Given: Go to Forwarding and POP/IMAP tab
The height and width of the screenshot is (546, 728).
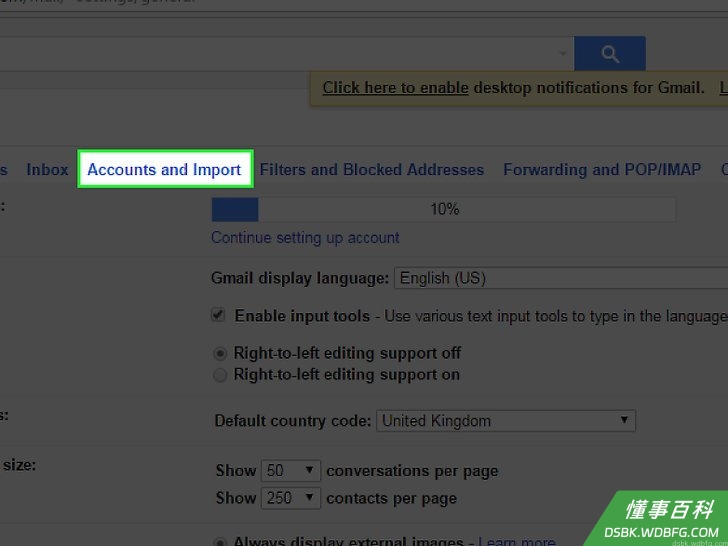Looking at the screenshot, I should coord(602,169).
